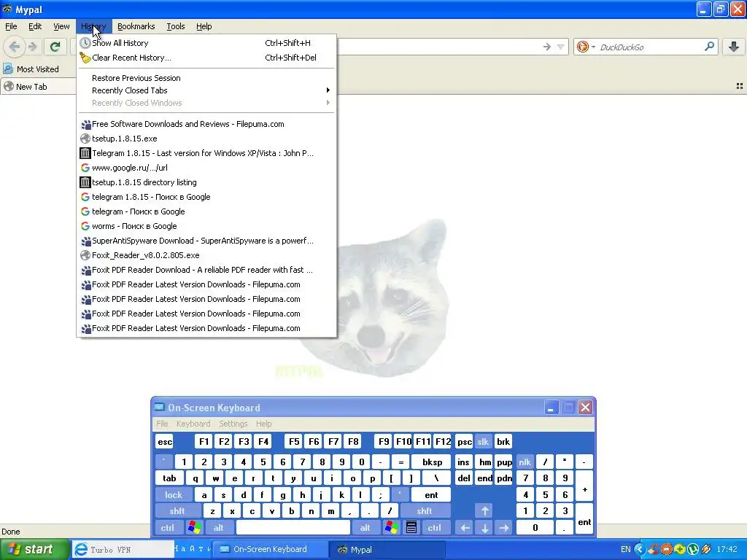Toggle the left shft key on keyboard
747x560 pixels.
[177, 511]
